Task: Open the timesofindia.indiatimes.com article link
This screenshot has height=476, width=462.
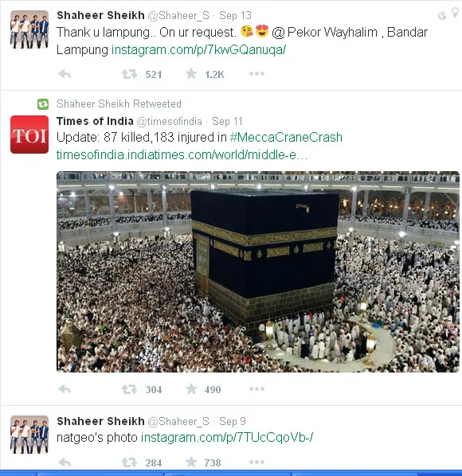Action: [182, 155]
